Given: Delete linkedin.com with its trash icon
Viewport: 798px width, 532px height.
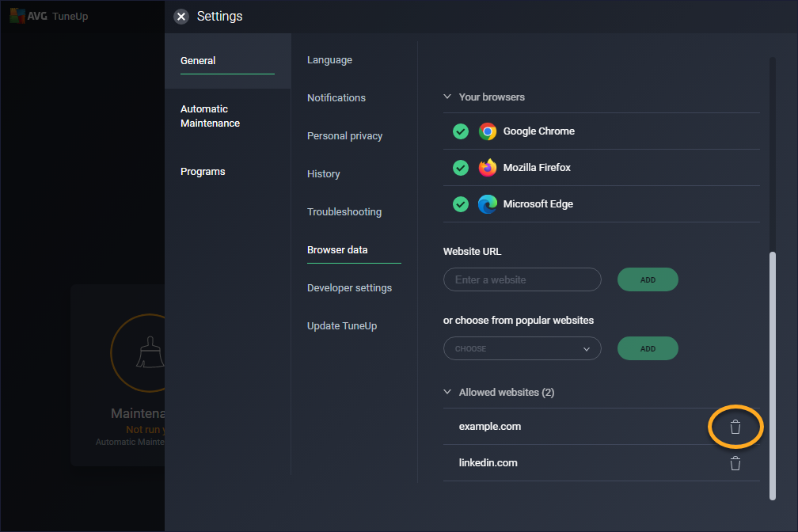Looking at the screenshot, I should [x=735, y=463].
